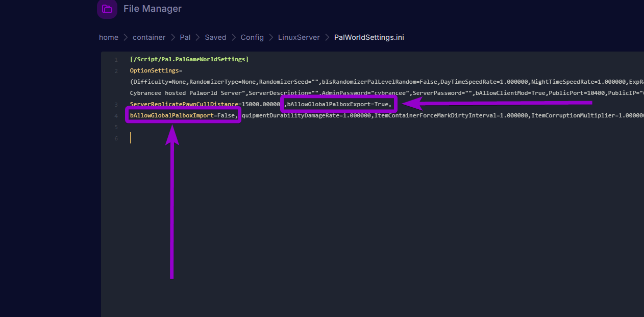Click the File Manager folder icon
Image resolution: width=644 pixels, height=317 pixels.
(x=107, y=9)
